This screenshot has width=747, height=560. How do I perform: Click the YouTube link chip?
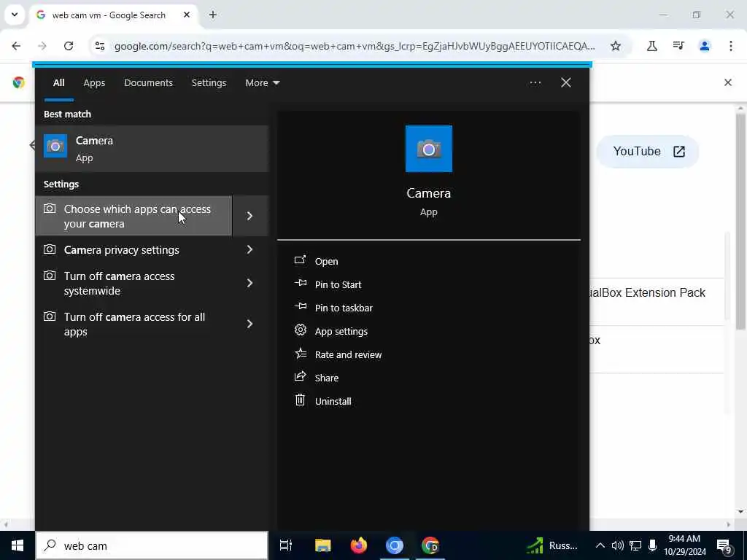tap(648, 152)
